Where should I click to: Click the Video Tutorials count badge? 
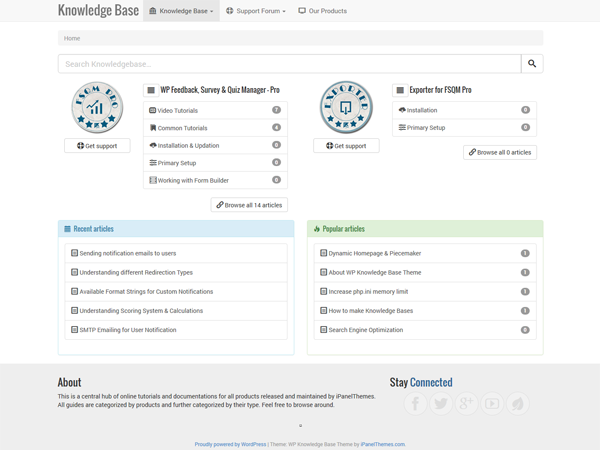click(x=276, y=110)
